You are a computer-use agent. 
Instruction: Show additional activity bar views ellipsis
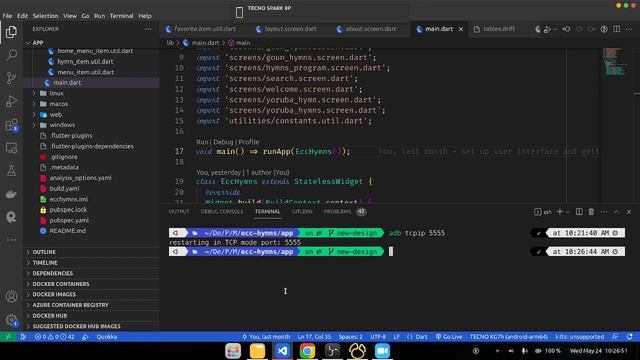(x=11, y=240)
